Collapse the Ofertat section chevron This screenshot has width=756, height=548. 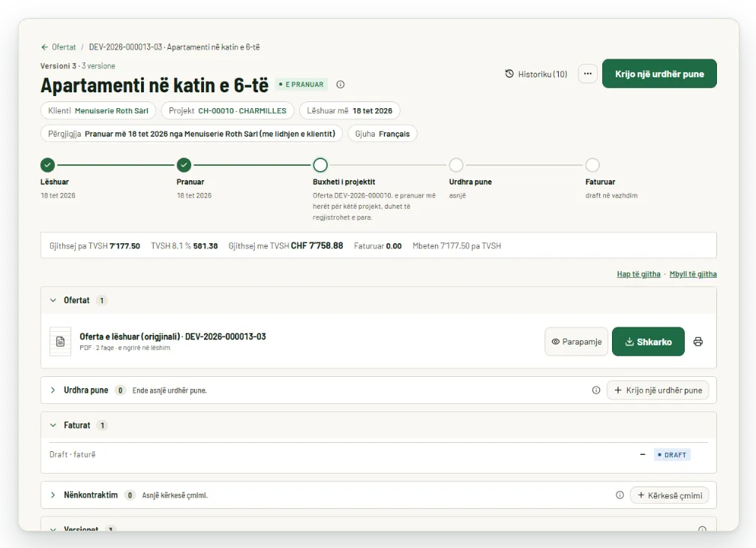pyautogui.click(x=53, y=300)
